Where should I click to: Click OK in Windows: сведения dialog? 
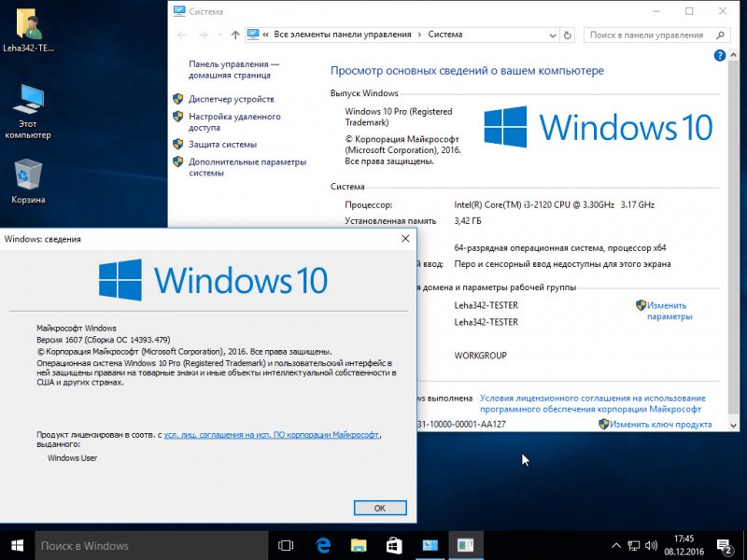(380, 508)
